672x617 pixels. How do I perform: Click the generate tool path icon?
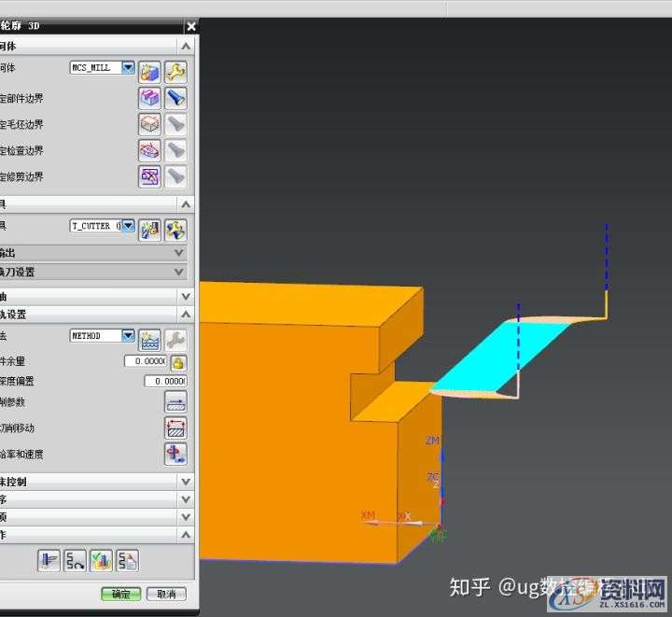tap(49, 560)
